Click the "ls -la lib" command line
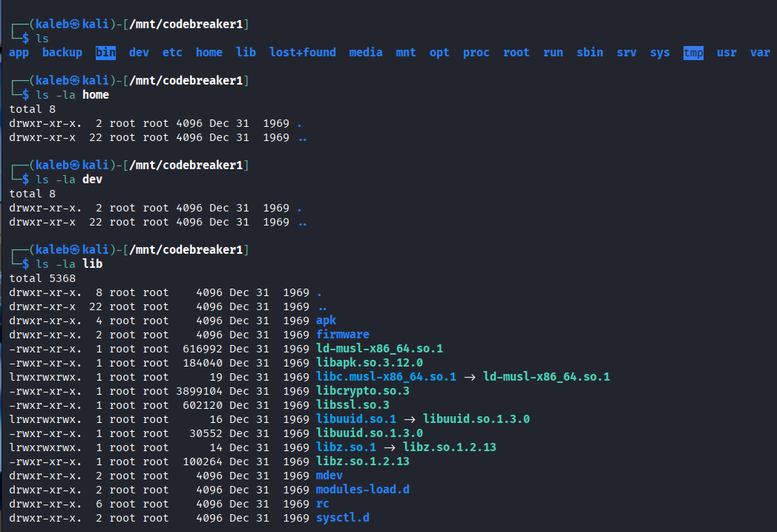The height and width of the screenshot is (532, 777). click(x=63, y=264)
